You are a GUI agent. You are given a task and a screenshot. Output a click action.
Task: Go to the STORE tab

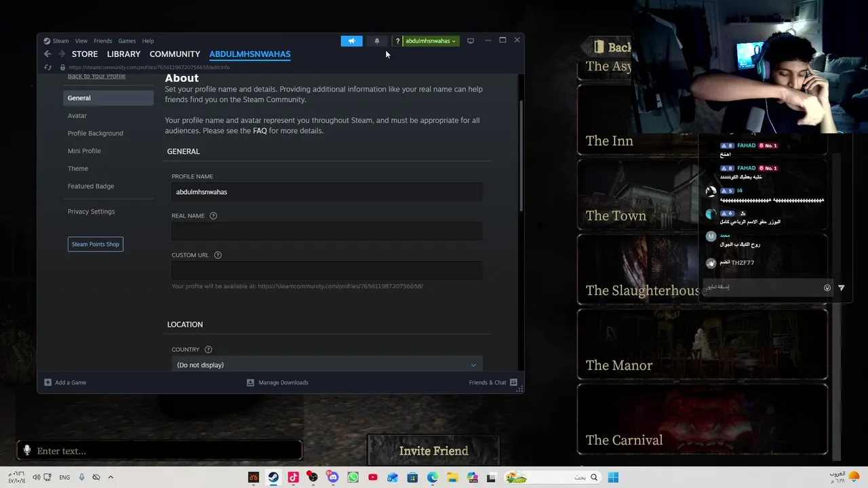click(85, 54)
